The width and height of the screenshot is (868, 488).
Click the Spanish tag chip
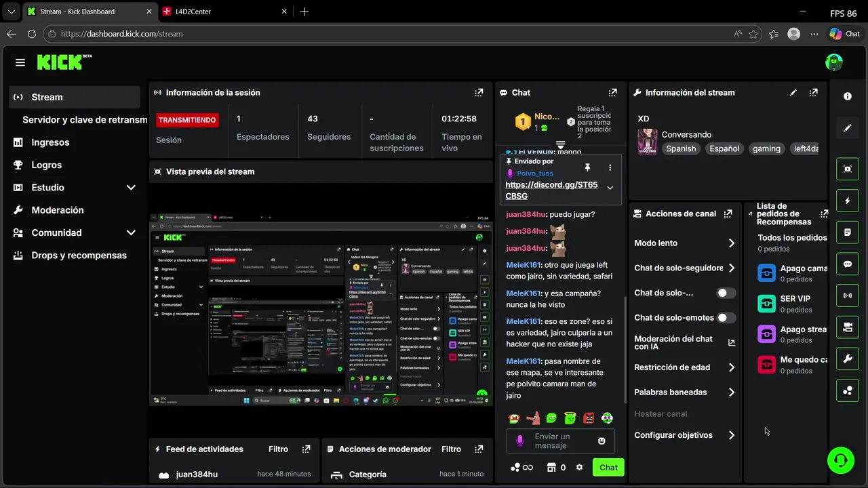[x=681, y=148]
